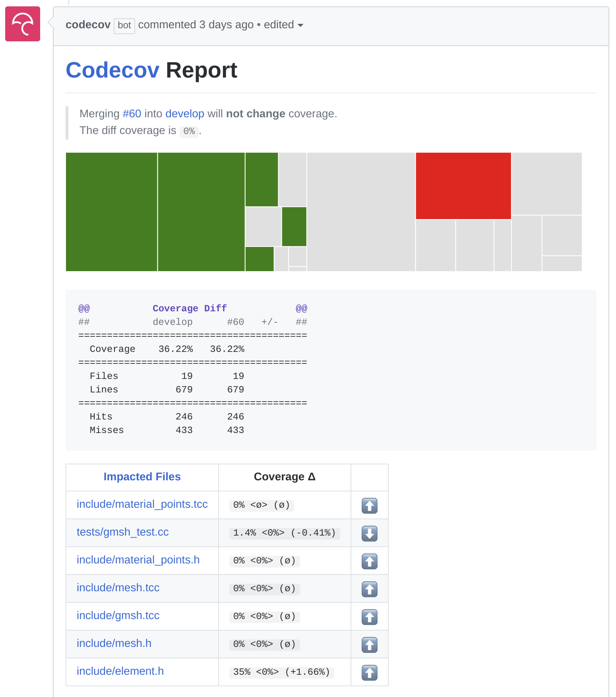This screenshot has width=616, height=697.
Task: Click the leftmost large green treemap block
Action: [x=111, y=212]
